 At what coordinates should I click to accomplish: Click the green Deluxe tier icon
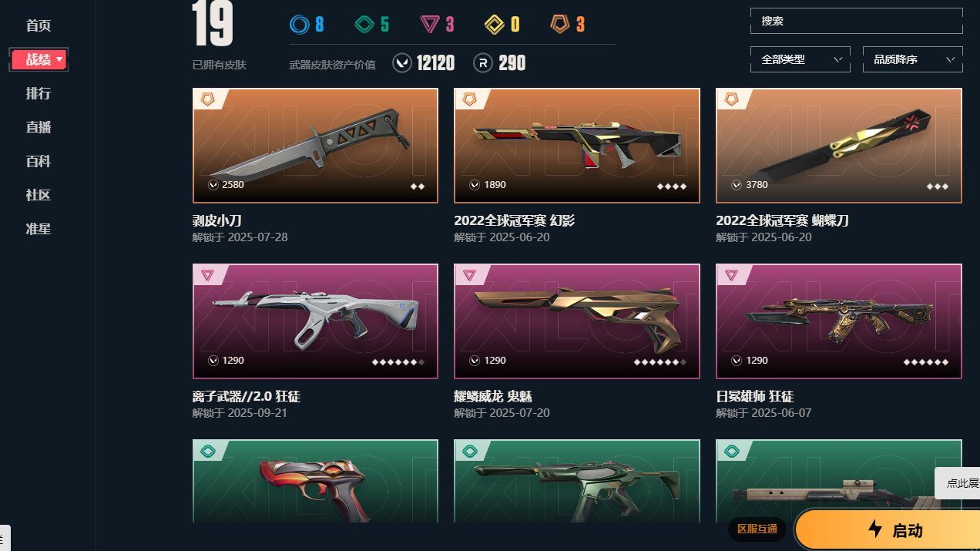[364, 25]
